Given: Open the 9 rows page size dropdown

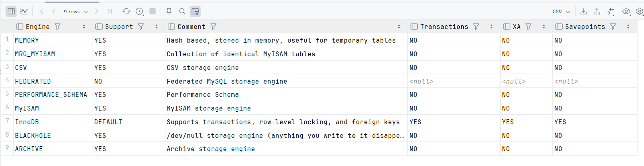Looking at the screenshot, I should coord(76,12).
